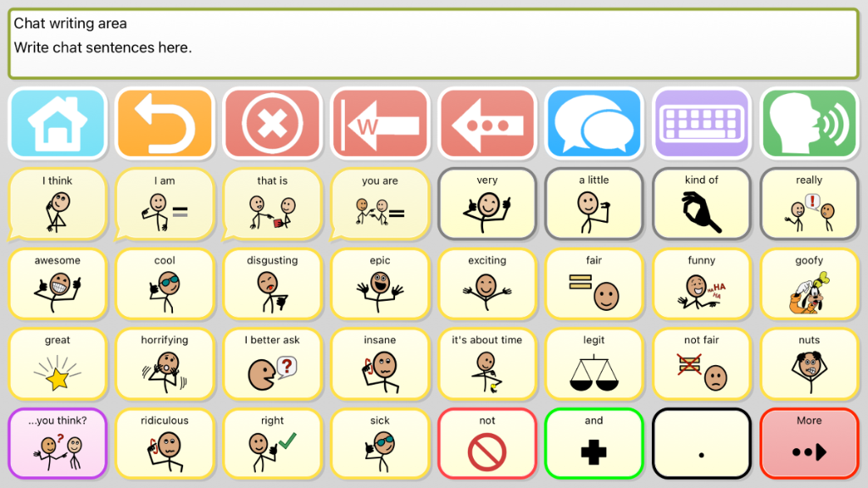Tap the 'not fair' symbol button

pyautogui.click(x=701, y=364)
